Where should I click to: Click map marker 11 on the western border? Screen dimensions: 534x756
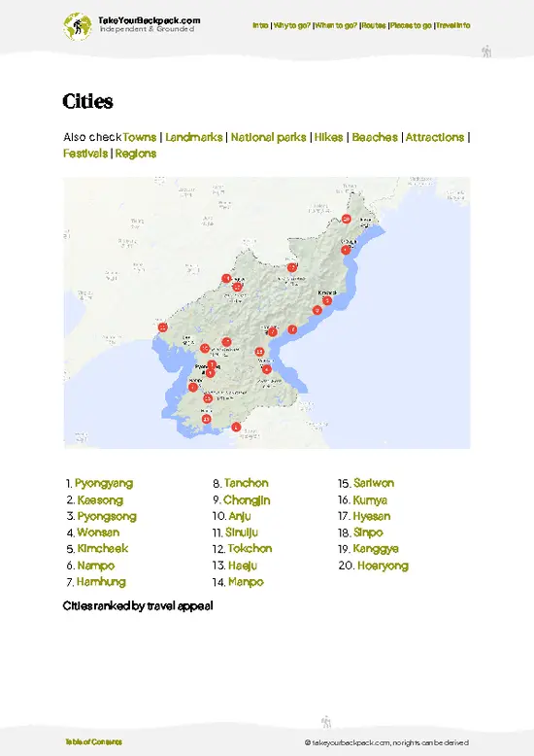pos(163,327)
